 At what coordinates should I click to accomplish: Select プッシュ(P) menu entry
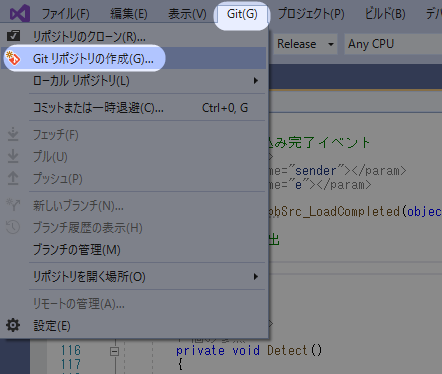pyautogui.click(x=133, y=179)
